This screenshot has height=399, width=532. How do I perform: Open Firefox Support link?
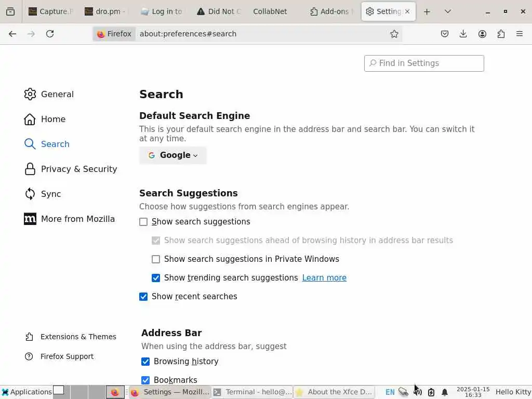59,356
